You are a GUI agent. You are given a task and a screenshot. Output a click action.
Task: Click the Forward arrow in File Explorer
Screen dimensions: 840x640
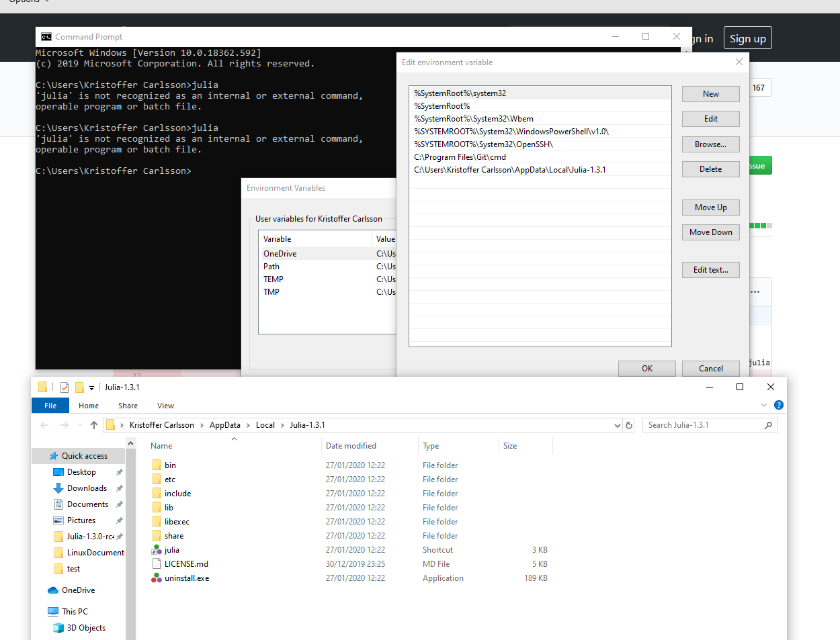click(x=65, y=425)
